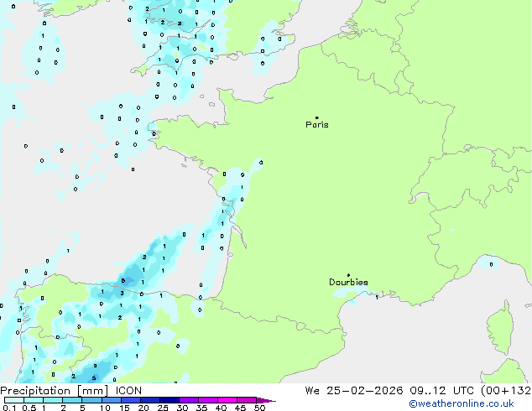Click the 'ICON' model name label
The image size is (532, 411).
(128, 391)
